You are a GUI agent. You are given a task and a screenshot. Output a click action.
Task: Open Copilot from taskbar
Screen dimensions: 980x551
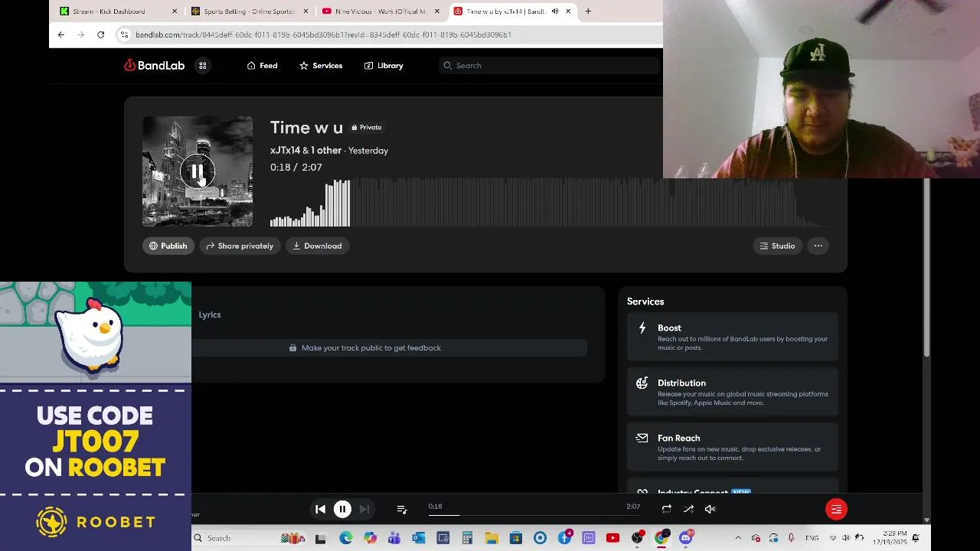[370, 538]
